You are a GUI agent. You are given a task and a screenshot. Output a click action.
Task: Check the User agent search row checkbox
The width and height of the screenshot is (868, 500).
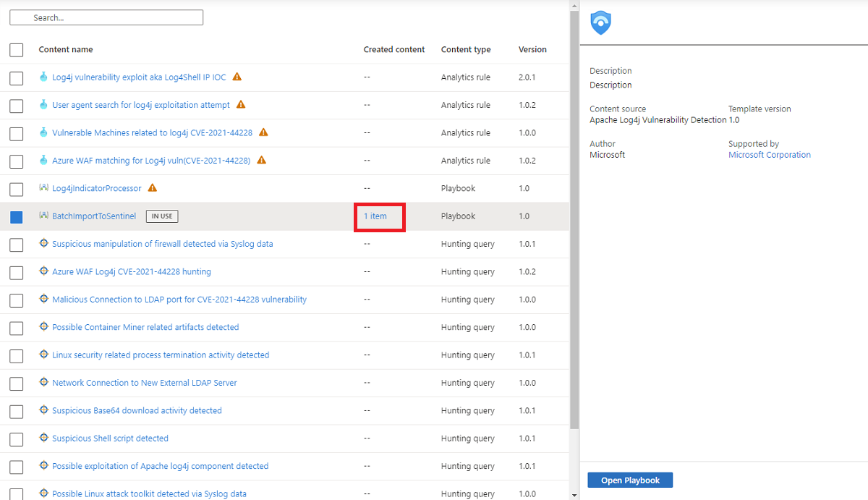point(17,106)
